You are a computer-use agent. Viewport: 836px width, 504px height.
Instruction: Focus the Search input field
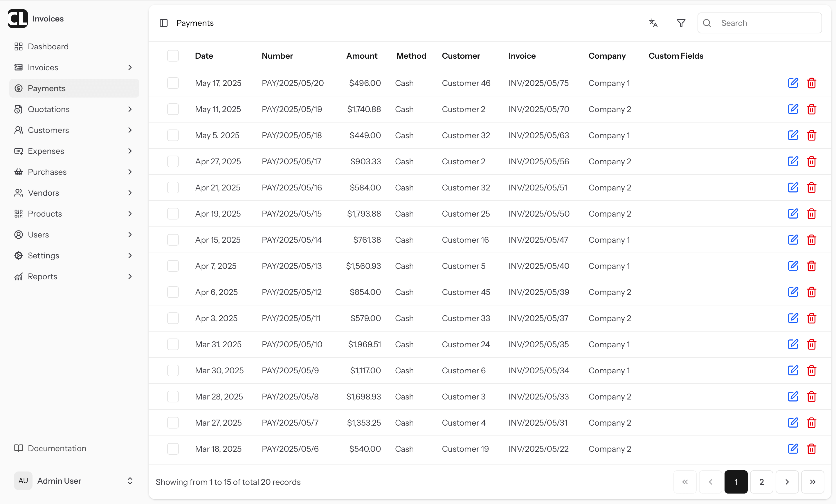[x=759, y=23]
